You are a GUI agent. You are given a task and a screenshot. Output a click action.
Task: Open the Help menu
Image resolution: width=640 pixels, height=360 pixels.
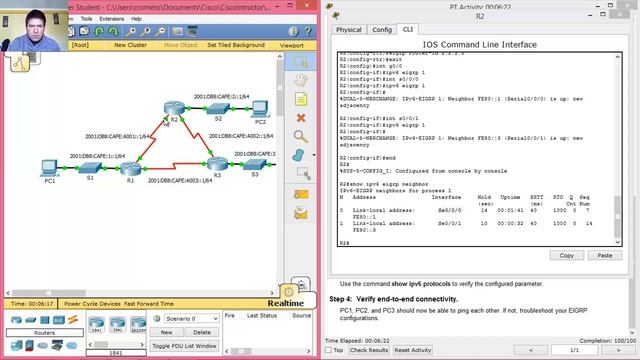136,19
